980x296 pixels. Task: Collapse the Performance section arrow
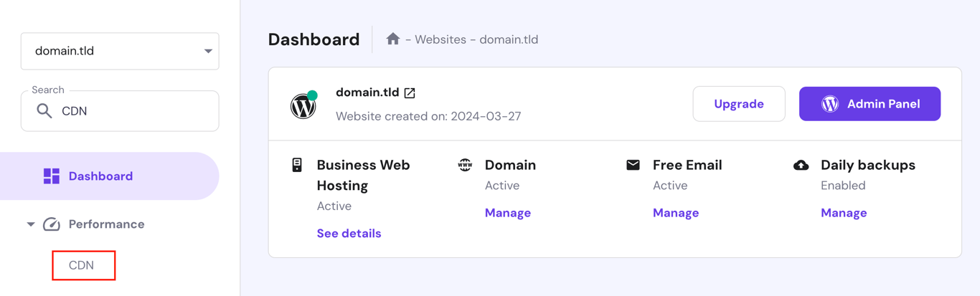31,224
